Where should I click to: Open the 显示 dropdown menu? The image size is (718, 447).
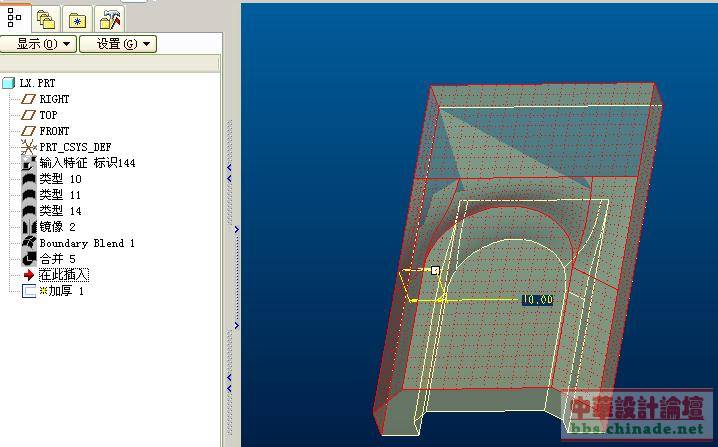[38, 44]
